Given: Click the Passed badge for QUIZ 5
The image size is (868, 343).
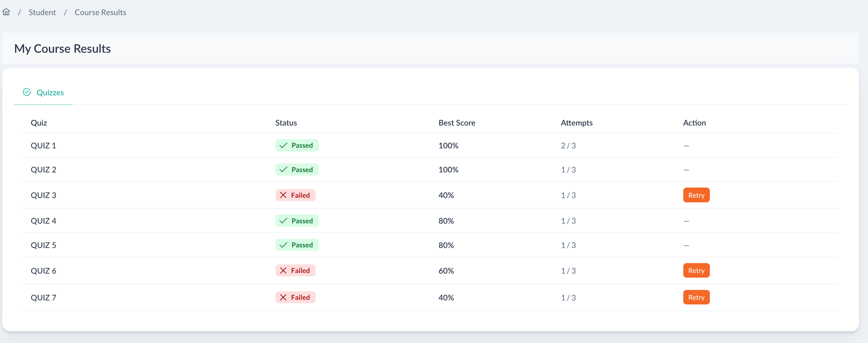Looking at the screenshot, I should pyautogui.click(x=297, y=245).
